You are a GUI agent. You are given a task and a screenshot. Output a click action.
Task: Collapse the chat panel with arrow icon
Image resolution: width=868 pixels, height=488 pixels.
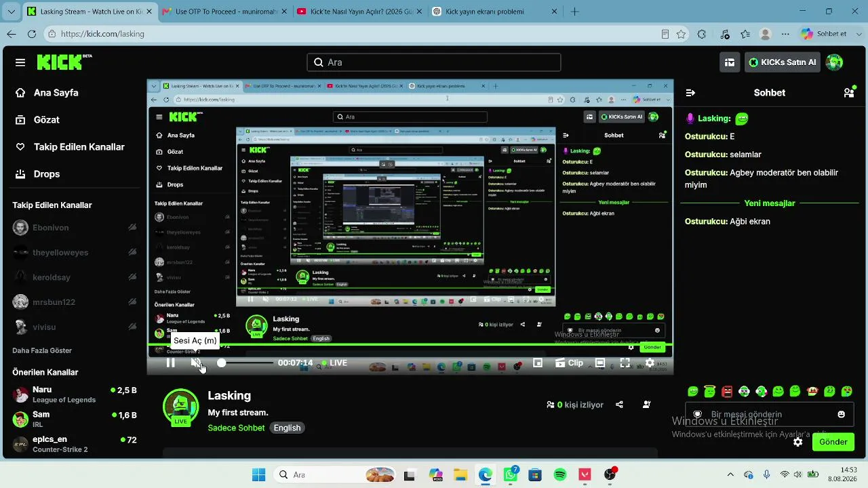click(x=690, y=93)
